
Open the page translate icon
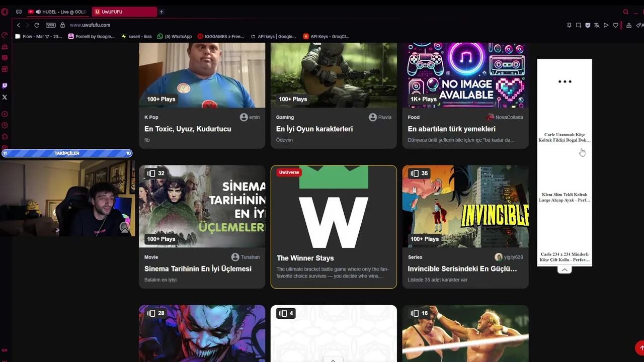(597, 25)
